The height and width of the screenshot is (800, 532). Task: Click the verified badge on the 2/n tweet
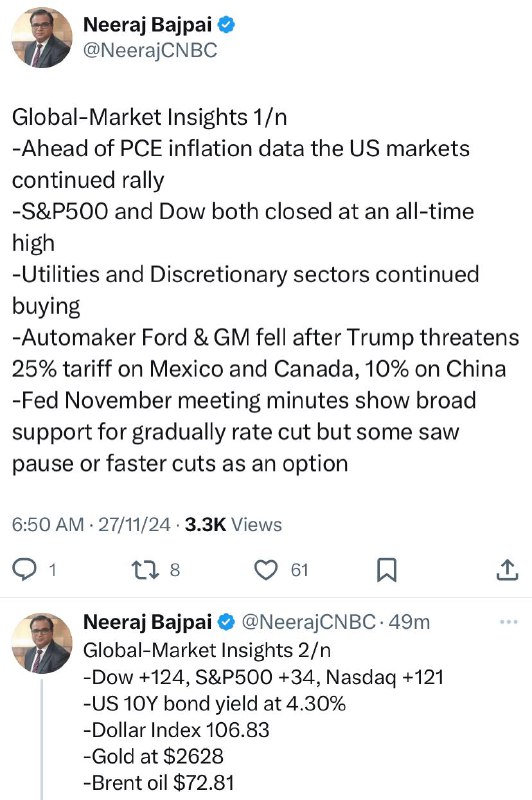[226, 622]
